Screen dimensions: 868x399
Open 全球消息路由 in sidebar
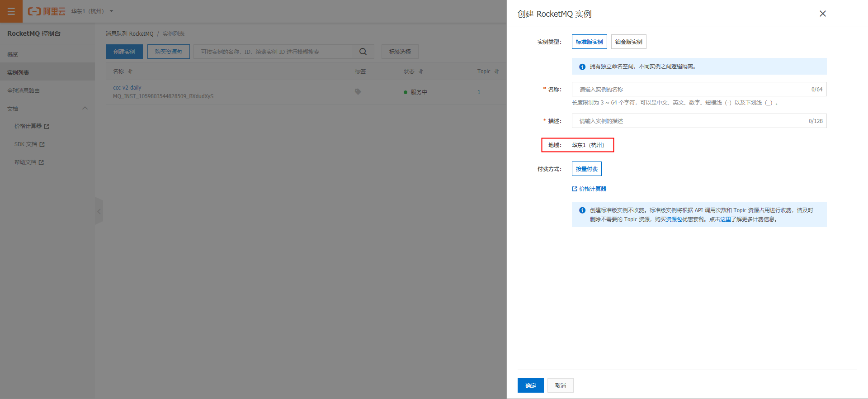24,90
